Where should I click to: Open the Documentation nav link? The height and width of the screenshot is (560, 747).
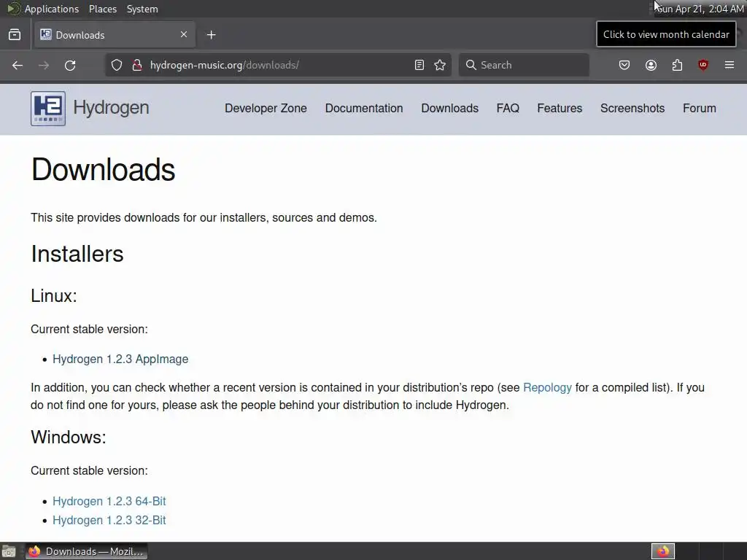[364, 109]
